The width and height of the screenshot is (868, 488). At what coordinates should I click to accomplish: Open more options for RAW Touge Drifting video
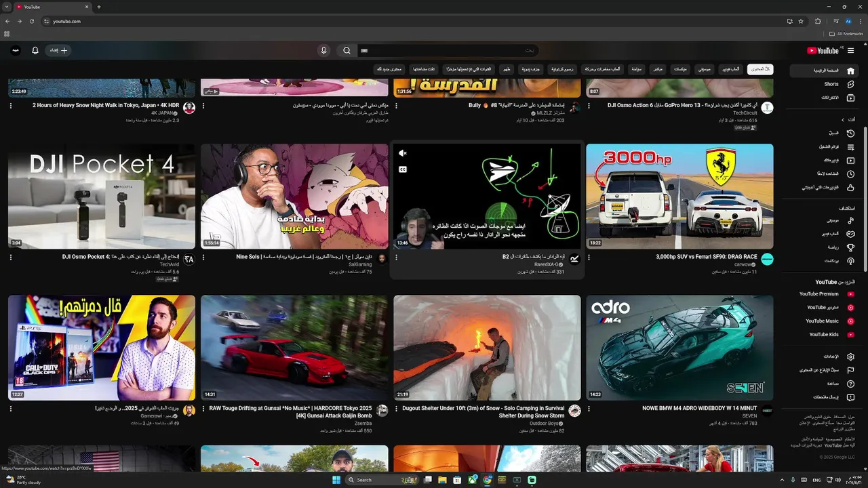pyautogui.click(x=203, y=409)
